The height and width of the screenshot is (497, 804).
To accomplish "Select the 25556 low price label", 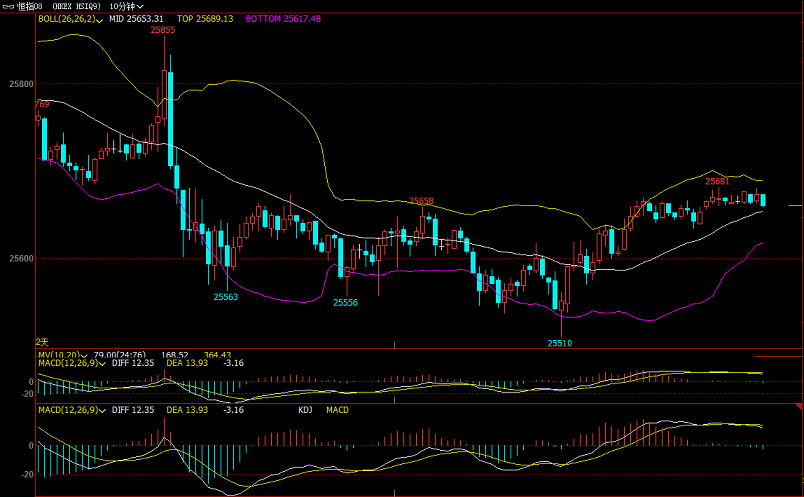I will pos(345,302).
